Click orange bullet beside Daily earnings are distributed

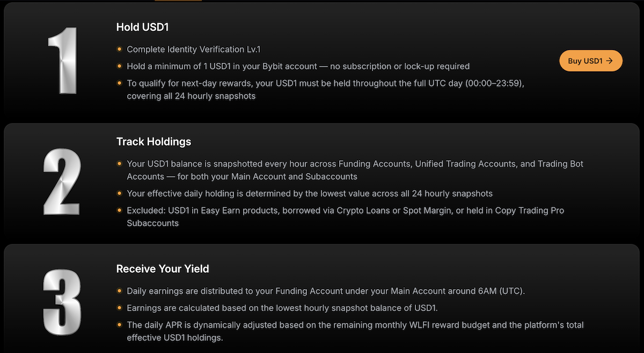click(119, 291)
